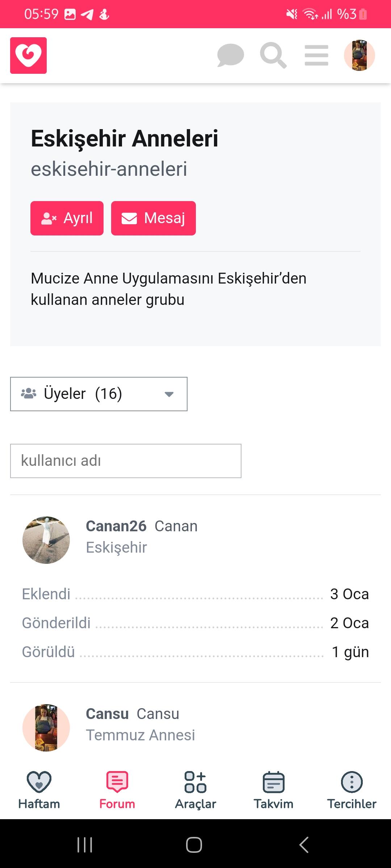Open the hamburger menu
Viewport: 391px width, 868px height.
coord(316,55)
